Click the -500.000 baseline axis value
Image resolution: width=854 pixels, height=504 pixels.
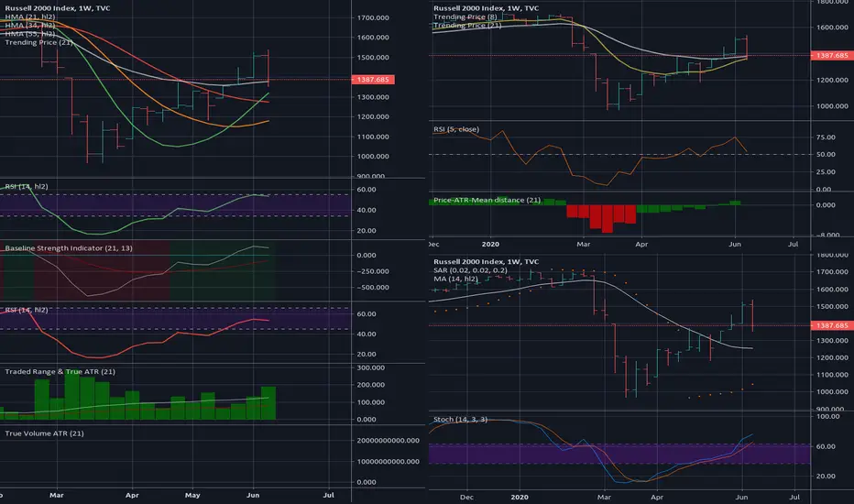[x=373, y=288]
